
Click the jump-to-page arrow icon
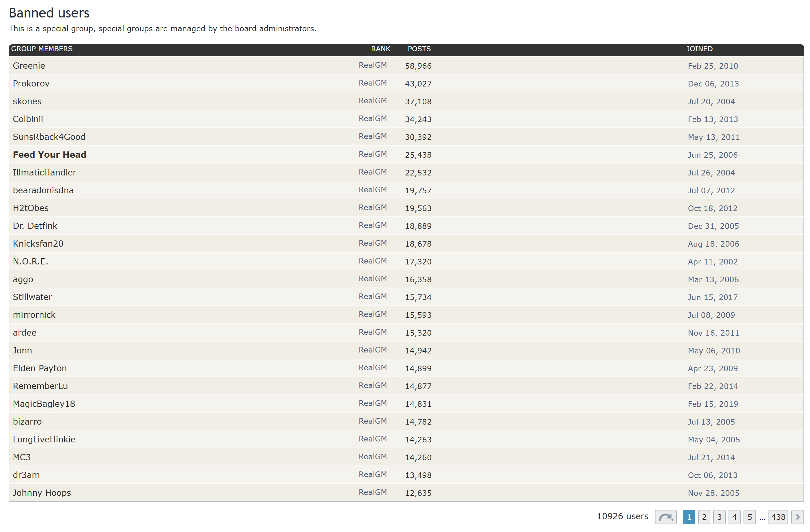(x=665, y=517)
